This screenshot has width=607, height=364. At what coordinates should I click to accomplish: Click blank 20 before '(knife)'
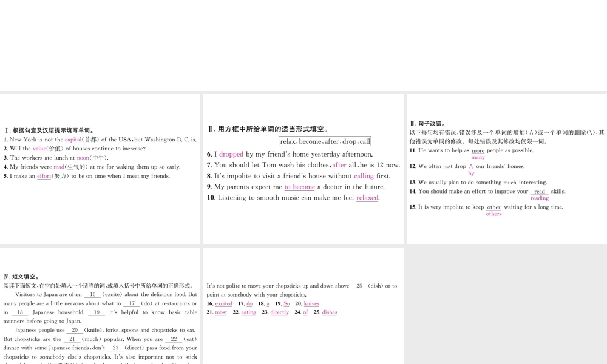[75, 331]
